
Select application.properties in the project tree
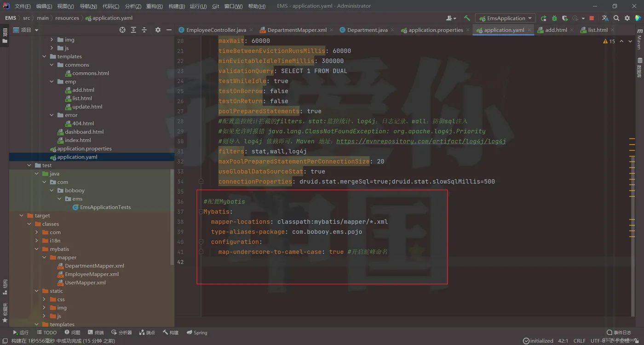tap(84, 148)
